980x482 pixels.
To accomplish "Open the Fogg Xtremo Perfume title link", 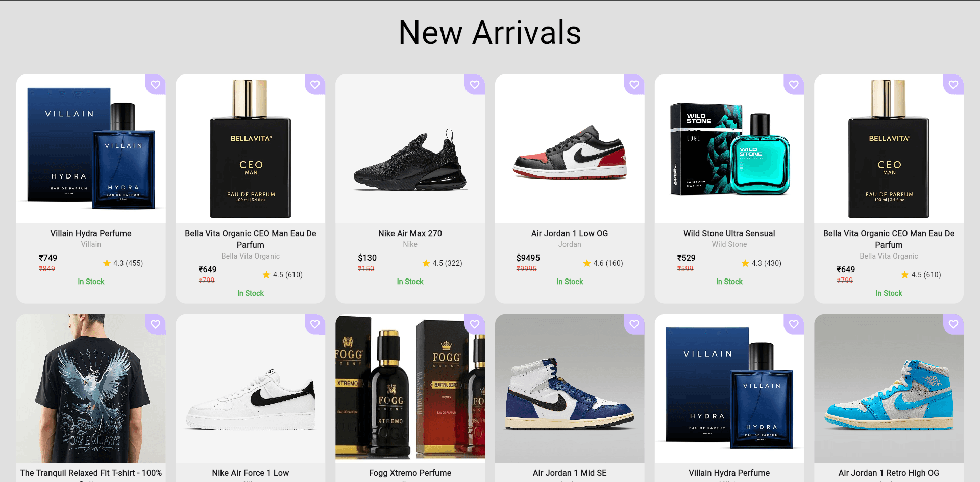I will coord(410,473).
